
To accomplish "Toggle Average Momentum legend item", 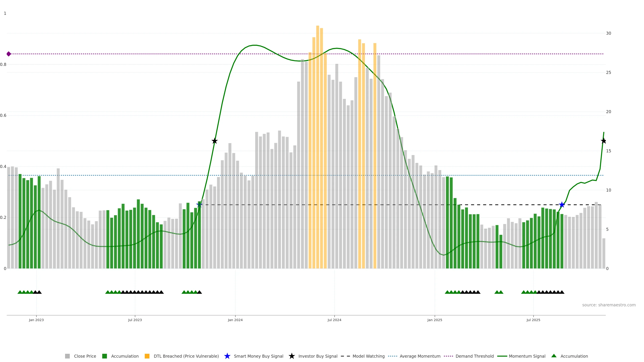I will [420, 356].
